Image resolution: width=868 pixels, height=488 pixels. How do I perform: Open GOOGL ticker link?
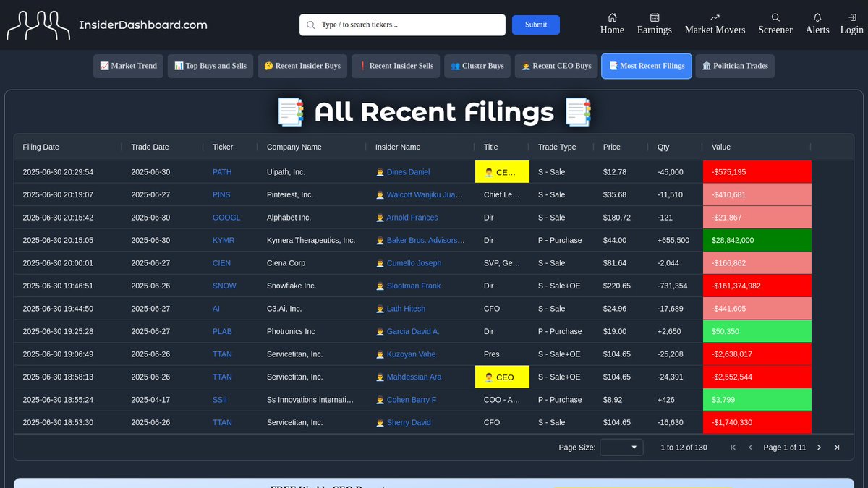coord(226,218)
